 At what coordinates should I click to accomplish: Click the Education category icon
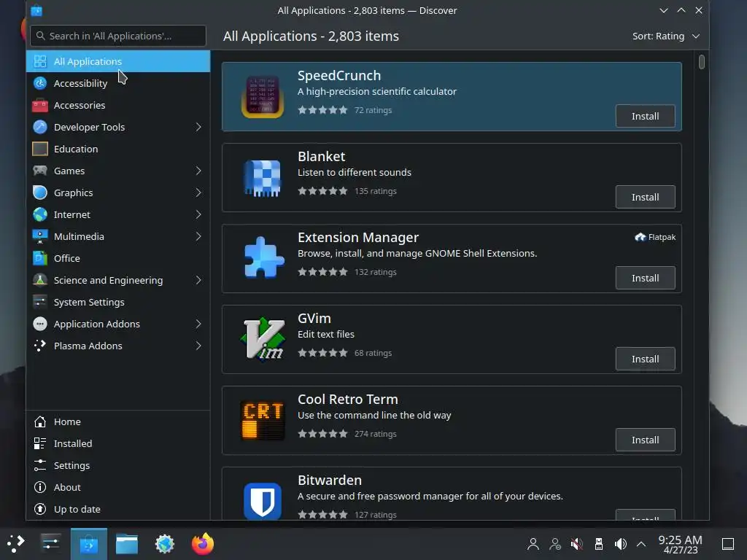click(x=40, y=149)
